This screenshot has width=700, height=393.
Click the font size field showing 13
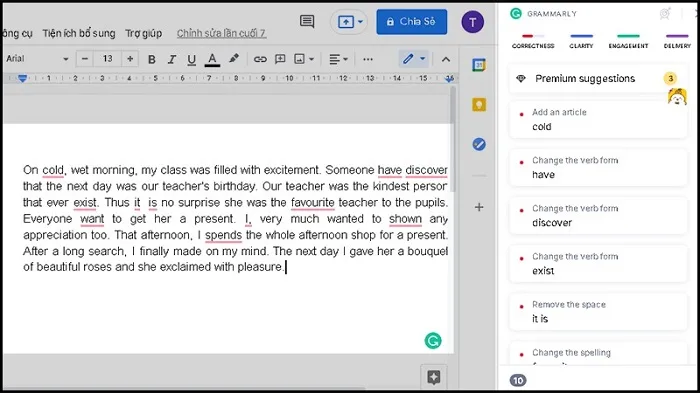coord(108,59)
